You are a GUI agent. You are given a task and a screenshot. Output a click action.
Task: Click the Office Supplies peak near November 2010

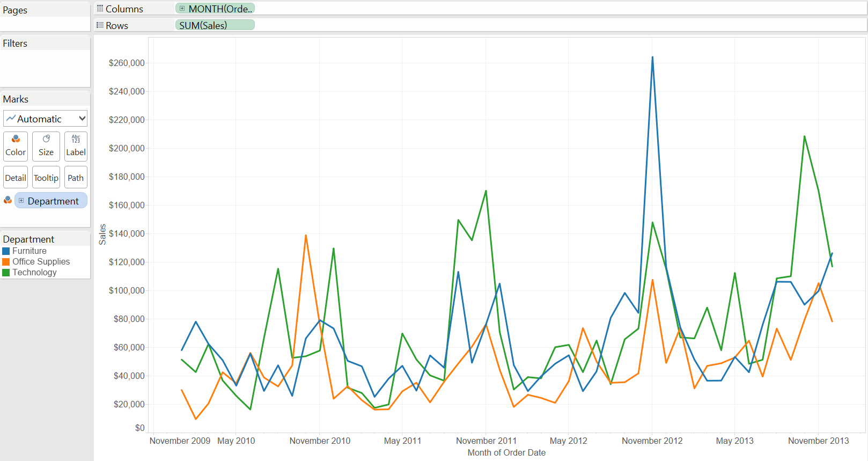pyautogui.click(x=306, y=235)
